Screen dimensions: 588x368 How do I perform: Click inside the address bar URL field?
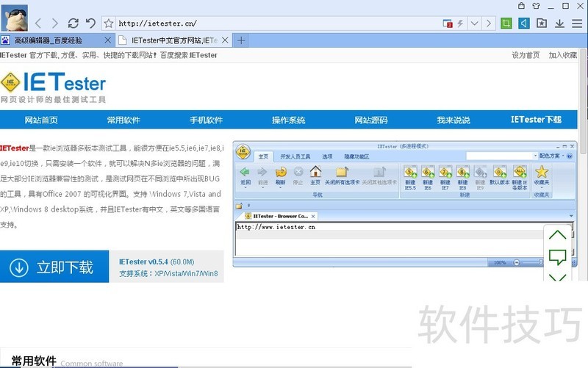(x=278, y=24)
